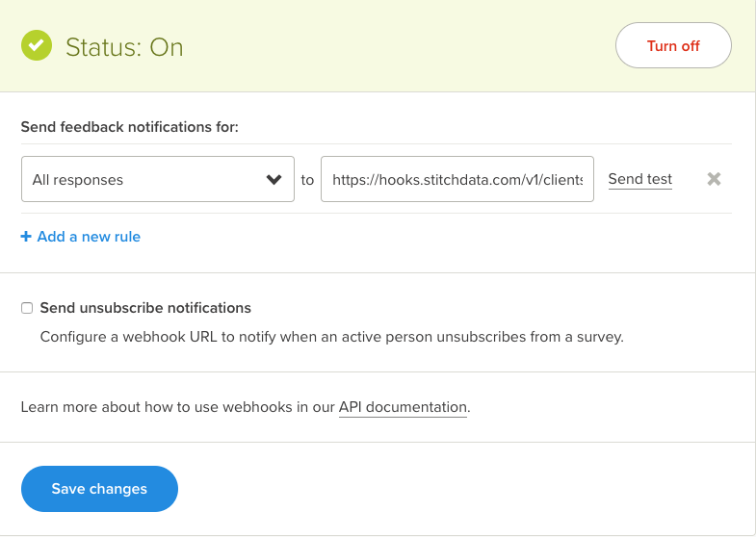Click the Status: On heading text
The width and height of the screenshot is (756, 537).
(x=124, y=46)
